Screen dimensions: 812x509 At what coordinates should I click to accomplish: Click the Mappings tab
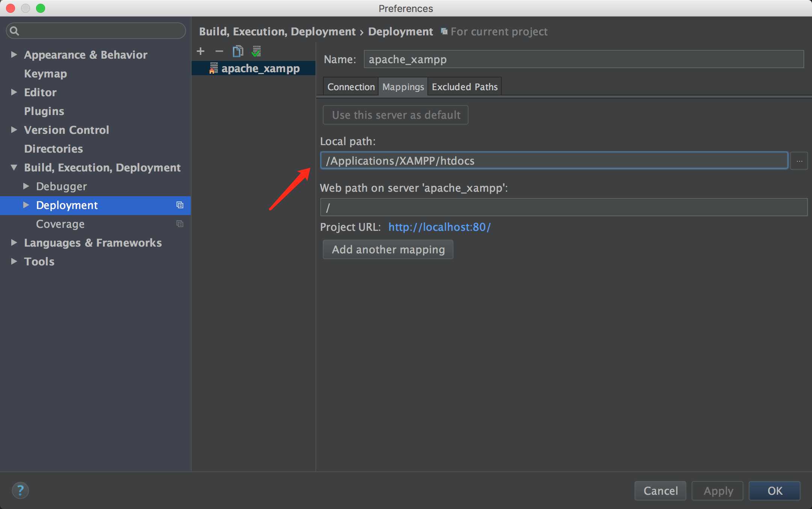click(403, 86)
